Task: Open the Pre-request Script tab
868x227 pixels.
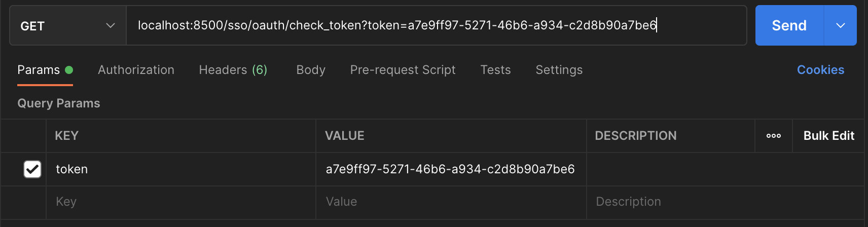Action: pyautogui.click(x=403, y=70)
